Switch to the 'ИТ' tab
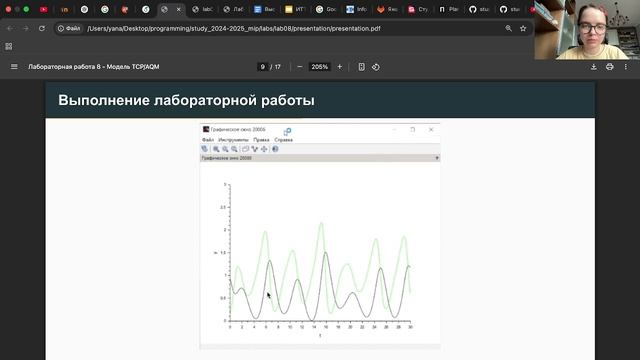Screen dimensions: 640x360 point(295,9)
